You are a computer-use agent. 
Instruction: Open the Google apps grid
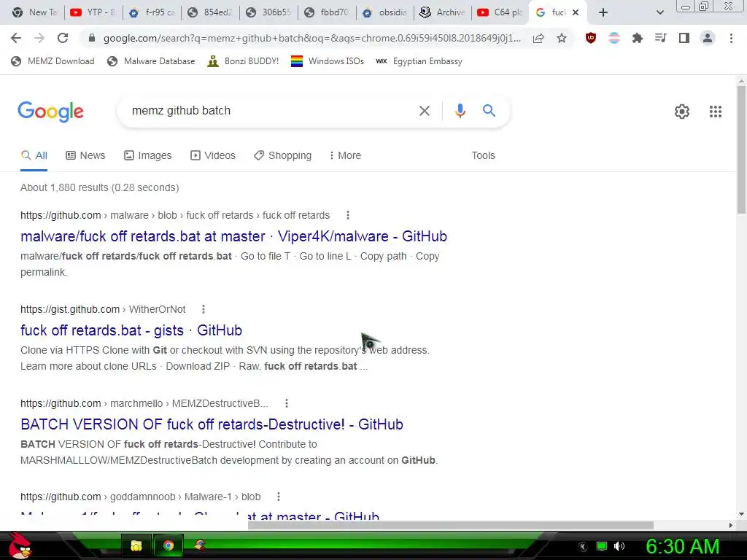point(715,112)
